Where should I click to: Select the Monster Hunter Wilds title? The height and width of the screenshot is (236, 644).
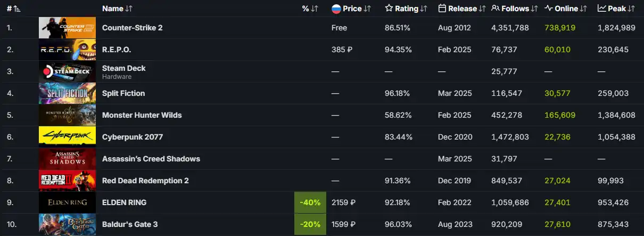[x=142, y=115]
